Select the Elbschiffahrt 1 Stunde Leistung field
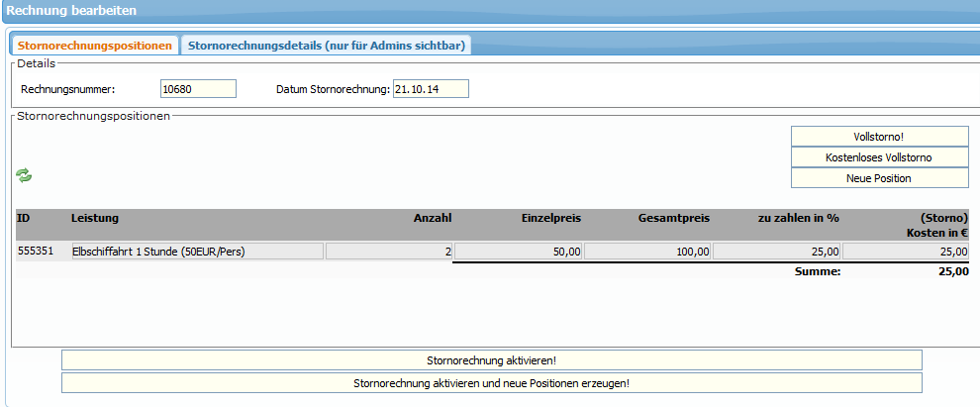The width and height of the screenshot is (980, 407). pyautogui.click(x=196, y=252)
